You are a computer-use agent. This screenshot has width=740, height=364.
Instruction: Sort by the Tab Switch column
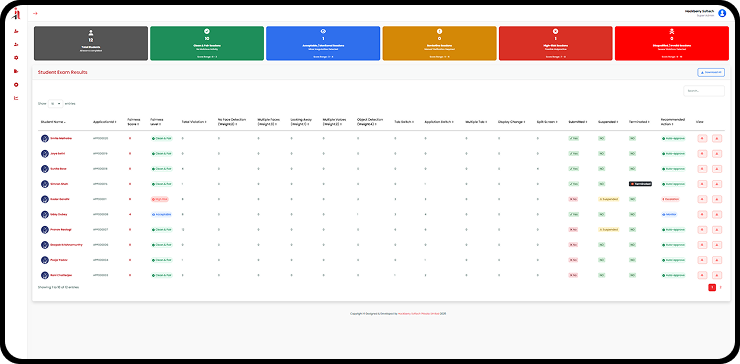tap(404, 122)
